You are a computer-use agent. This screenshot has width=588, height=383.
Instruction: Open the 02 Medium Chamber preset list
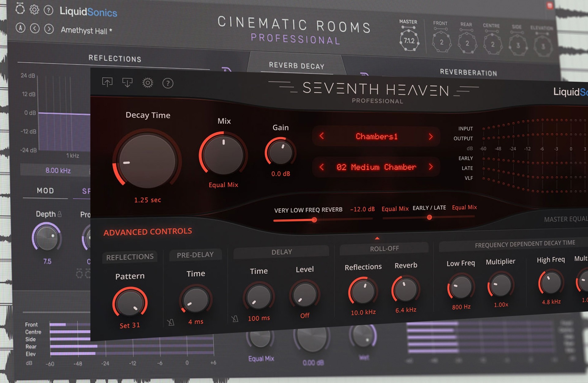(376, 167)
